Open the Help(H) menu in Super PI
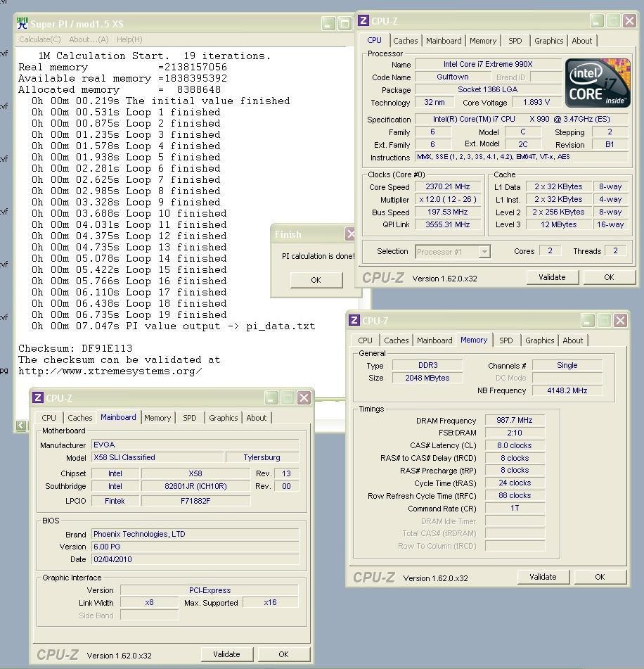Image resolution: width=644 pixels, height=669 pixels. point(129,39)
